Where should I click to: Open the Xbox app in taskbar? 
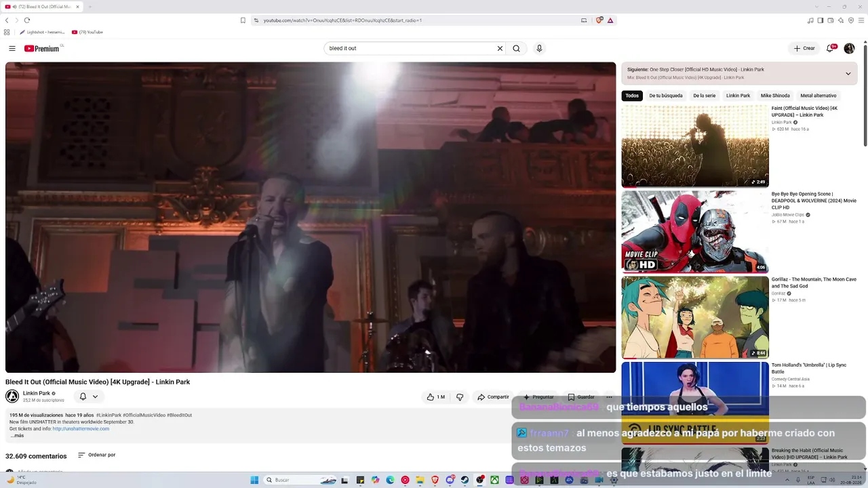(495, 480)
